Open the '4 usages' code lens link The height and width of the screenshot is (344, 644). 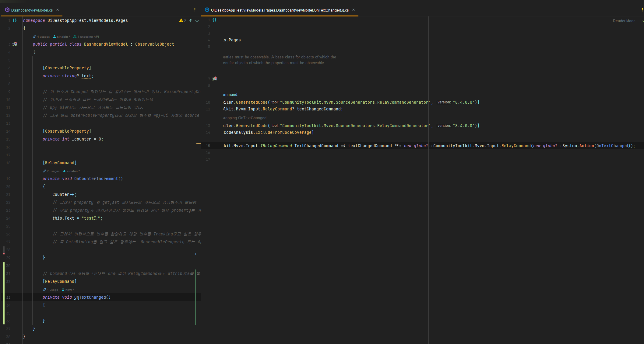tap(43, 37)
